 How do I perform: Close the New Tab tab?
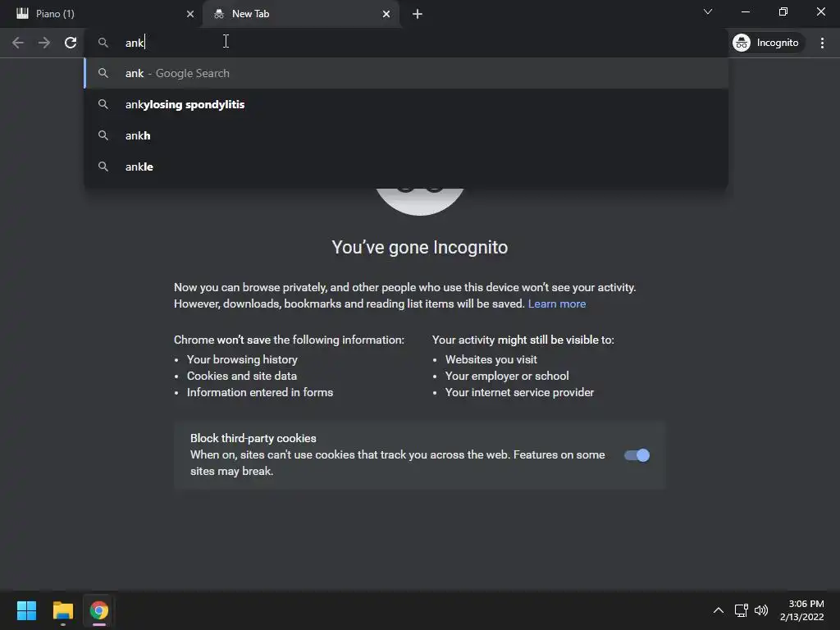tap(386, 14)
